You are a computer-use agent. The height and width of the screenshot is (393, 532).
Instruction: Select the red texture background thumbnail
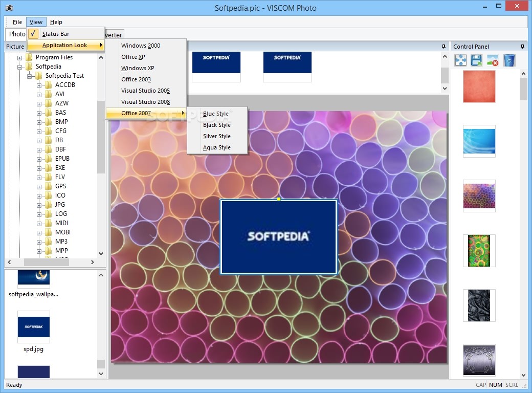click(x=479, y=86)
